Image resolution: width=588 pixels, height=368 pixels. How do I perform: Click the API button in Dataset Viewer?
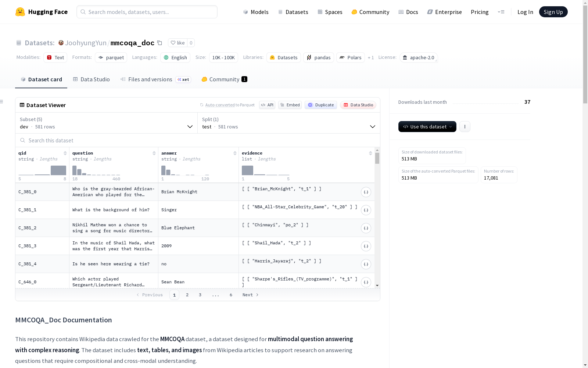[x=267, y=105]
